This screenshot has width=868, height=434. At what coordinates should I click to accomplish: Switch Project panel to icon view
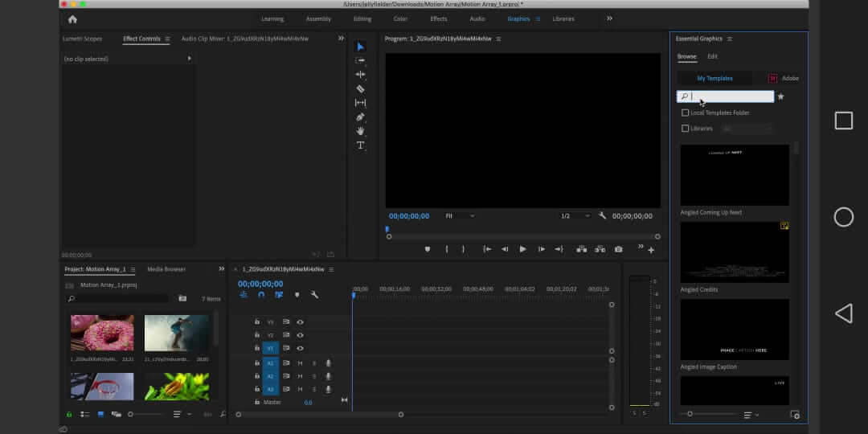pos(100,414)
